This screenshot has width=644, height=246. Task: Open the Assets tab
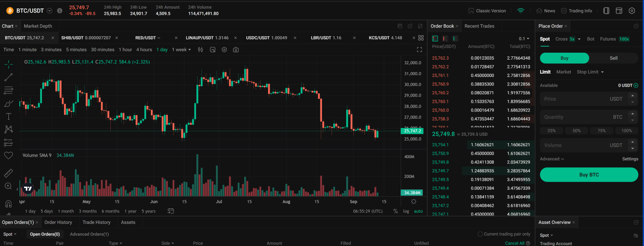click(128, 222)
